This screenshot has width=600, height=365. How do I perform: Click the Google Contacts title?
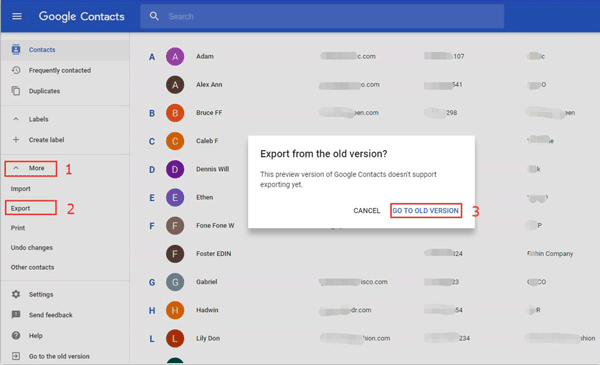pyautogui.click(x=82, y=16)
